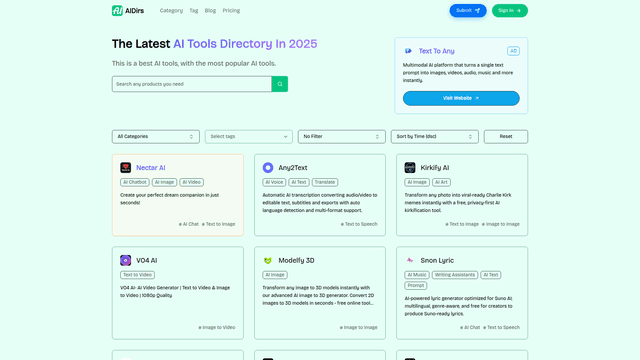Select AI Music tag on Snon Lyric

[417, 275]
